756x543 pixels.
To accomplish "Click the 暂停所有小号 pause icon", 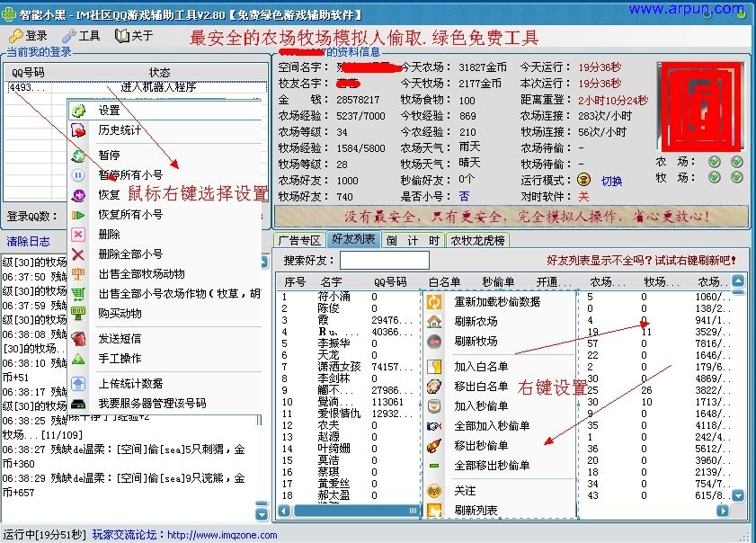I will pyautogui.click(x=78, y=175).
